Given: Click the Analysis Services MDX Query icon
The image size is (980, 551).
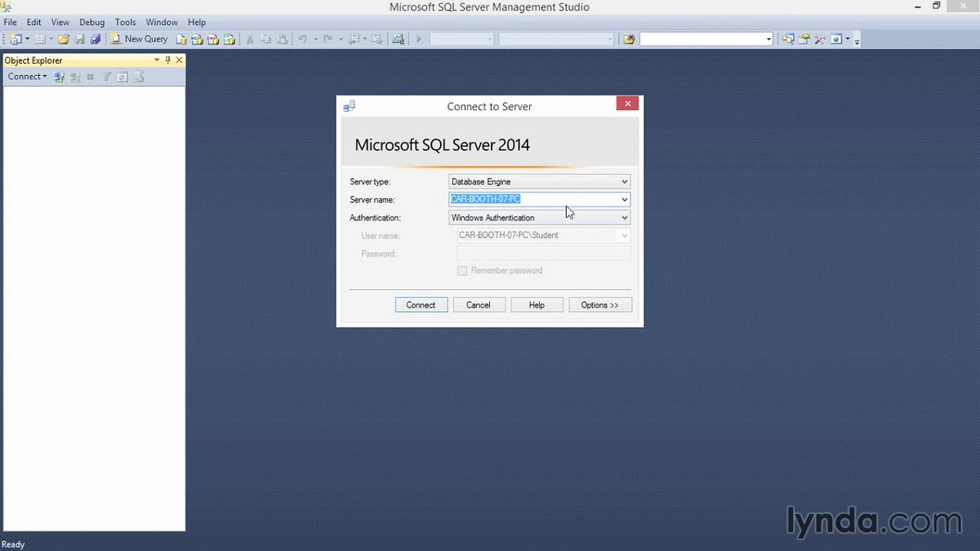Looking at the screenshot, I should pyautogui.click(x=197, y=38).
